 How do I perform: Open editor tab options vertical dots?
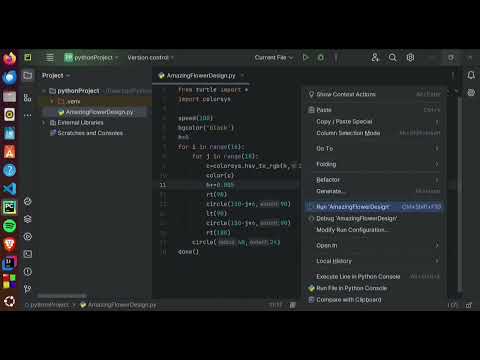453,76
